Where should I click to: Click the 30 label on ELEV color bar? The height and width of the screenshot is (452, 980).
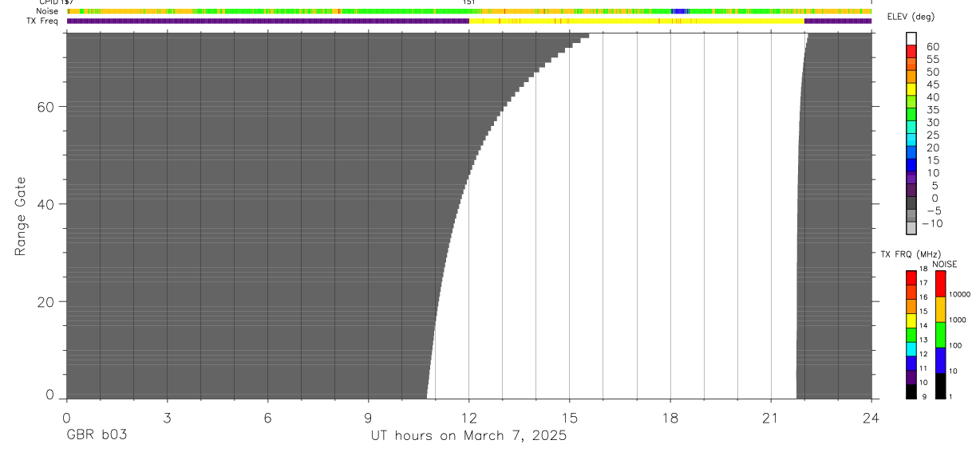[x=934, y=123]
